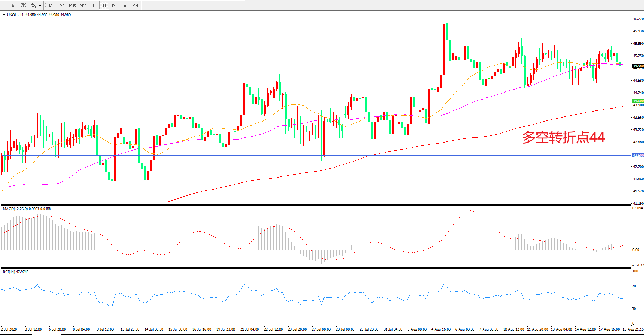Click the green 44.000 horizontal line label
This screenshot has width=644, height=335.
(x=637, y=101)
